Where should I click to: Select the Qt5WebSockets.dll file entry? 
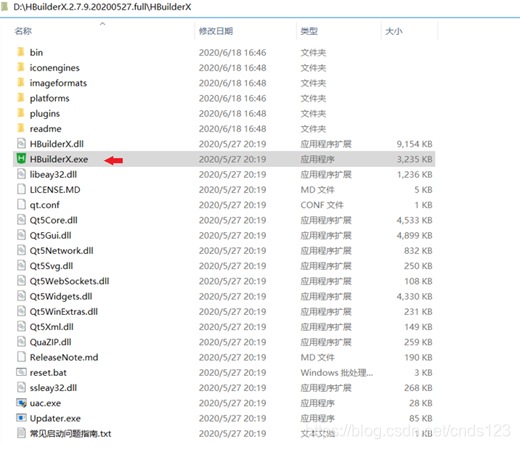[x=70, y=281]
